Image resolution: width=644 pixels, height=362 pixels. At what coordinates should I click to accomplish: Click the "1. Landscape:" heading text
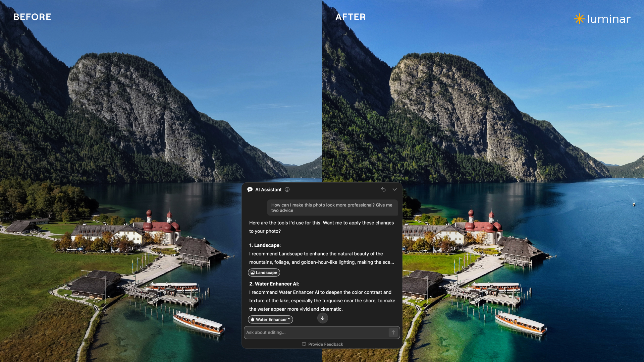tap(265, 245)
